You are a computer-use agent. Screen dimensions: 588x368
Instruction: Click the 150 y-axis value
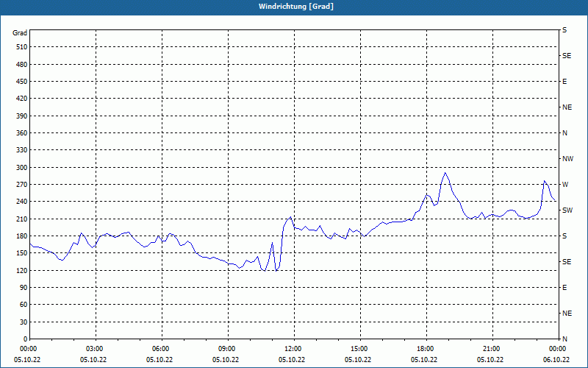coord(22,253)
